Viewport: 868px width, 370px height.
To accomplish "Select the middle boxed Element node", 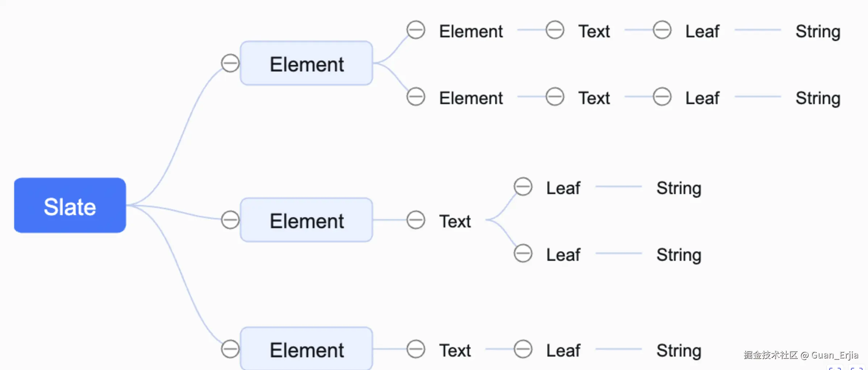I will point(306,220).
